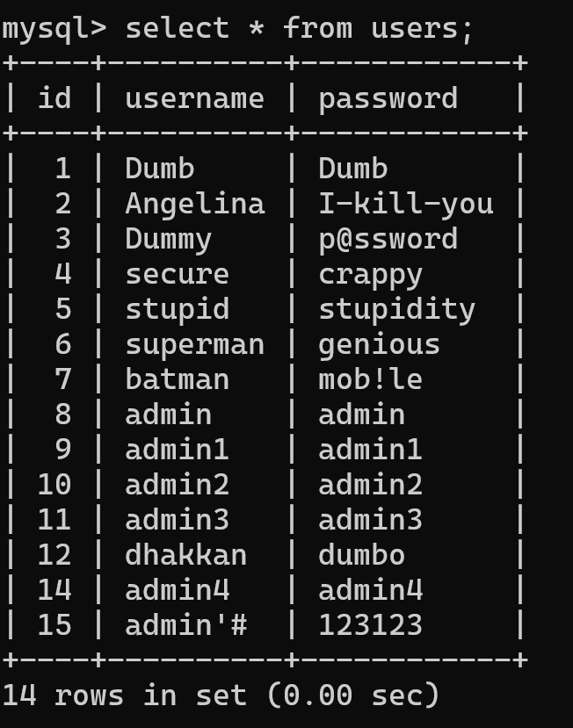Click the username admin'# entry
This screenshot has height=728, width=573.
[x=186, y=625]
